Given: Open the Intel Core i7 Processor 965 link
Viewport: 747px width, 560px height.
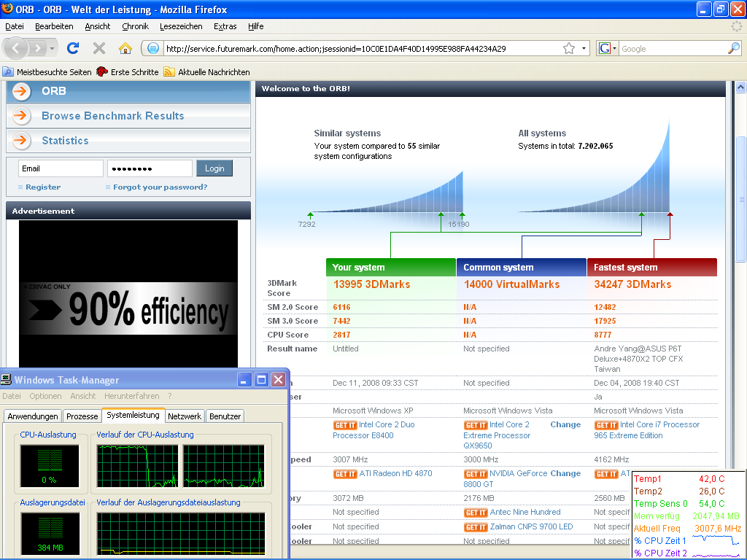Looking at the screenshot, I should point(646,430).
